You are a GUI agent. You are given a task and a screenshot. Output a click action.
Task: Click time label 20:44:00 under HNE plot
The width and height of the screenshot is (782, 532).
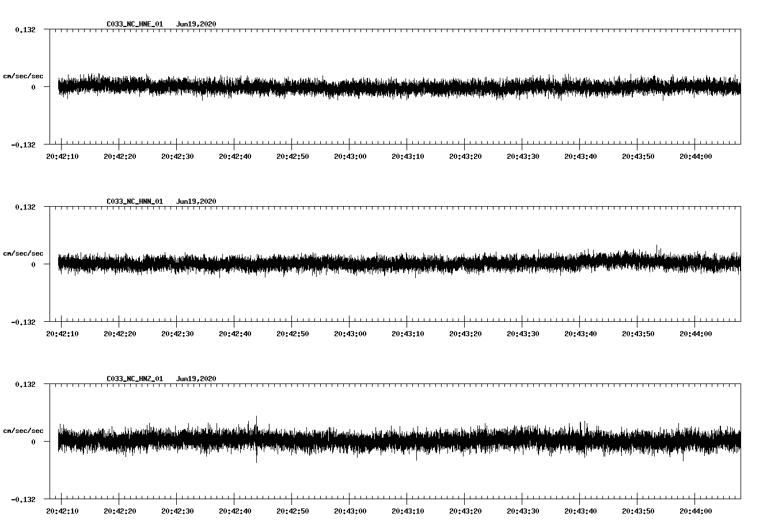696,157
